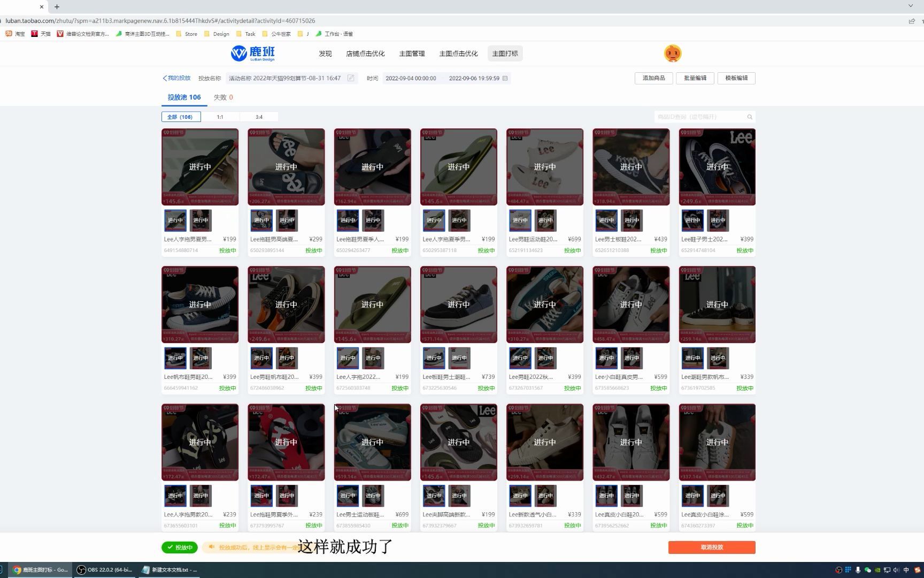This screenshot has height=578, width=924.
Task: Click 添加商品 button
Action: (653, 78)
